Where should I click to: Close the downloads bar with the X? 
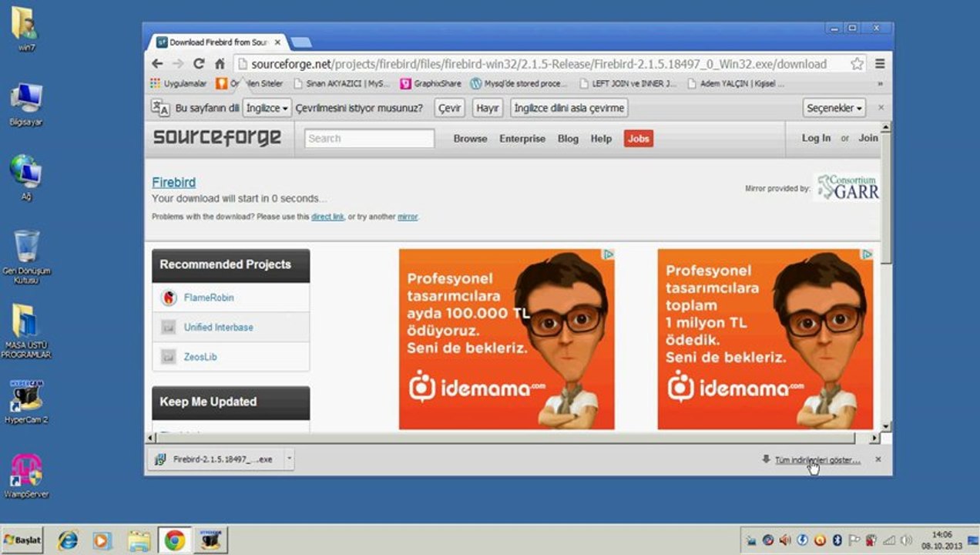(878, 459)
